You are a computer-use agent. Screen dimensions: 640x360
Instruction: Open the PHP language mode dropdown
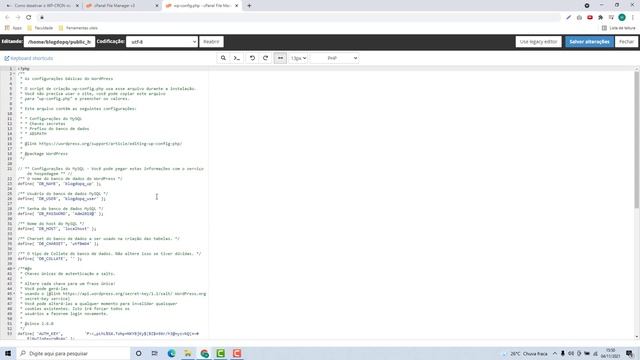point(334,58)
